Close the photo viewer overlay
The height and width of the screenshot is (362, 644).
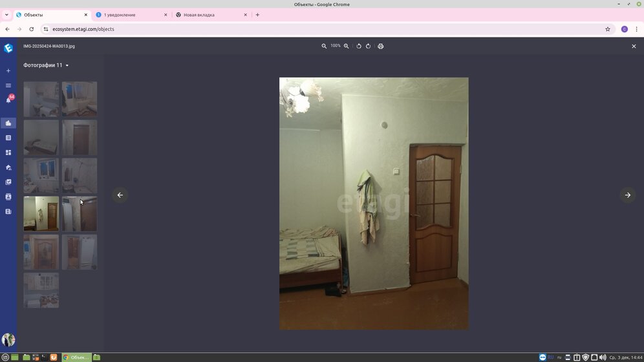(x=634, y=47)
